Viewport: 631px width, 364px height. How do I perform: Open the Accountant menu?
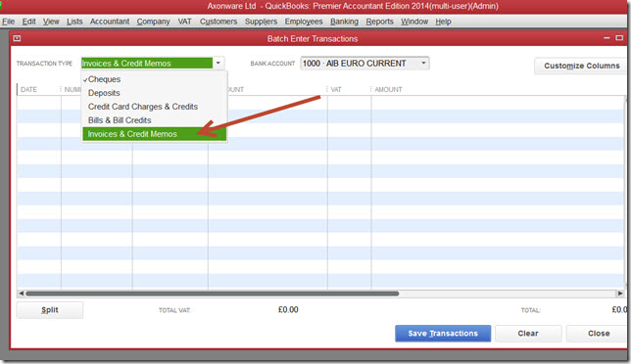[110, 22]
